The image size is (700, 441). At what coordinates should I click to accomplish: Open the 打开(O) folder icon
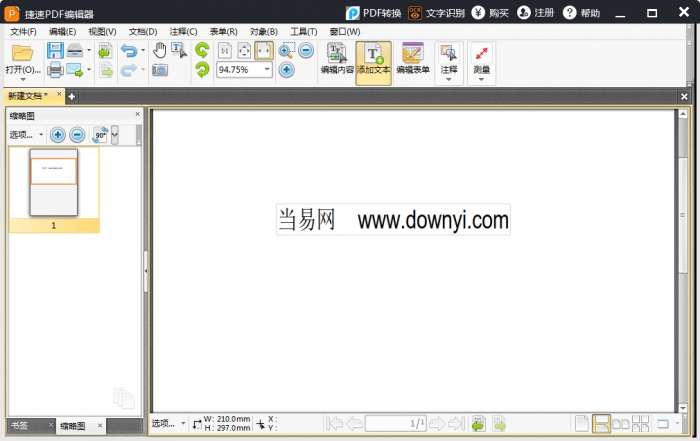tap(22, 53)
